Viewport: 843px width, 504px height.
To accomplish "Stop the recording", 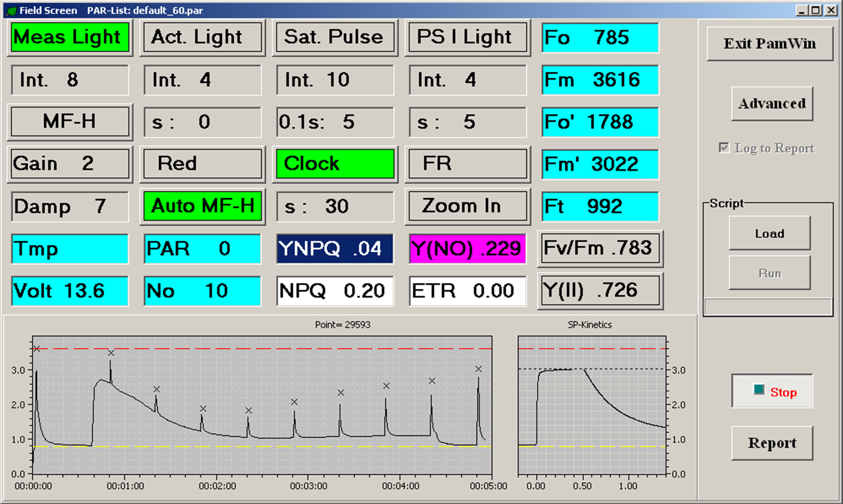I will click(772, 392).
